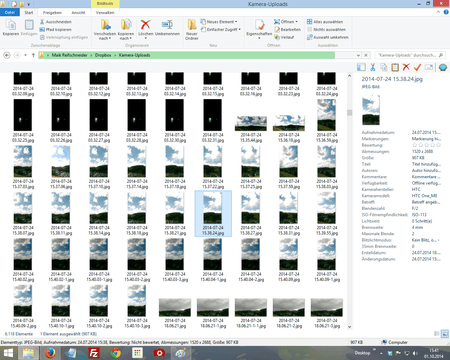Open the Ansicht ribbon tab
The image size is (450, 360).
tap(78, 13)
